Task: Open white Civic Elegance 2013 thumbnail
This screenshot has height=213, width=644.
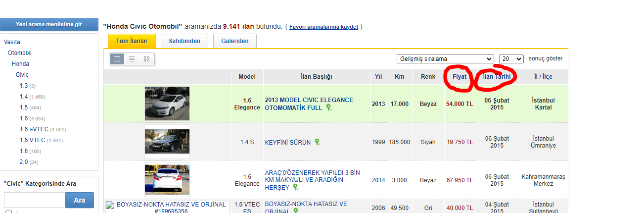Action: [x=167, y=104]
